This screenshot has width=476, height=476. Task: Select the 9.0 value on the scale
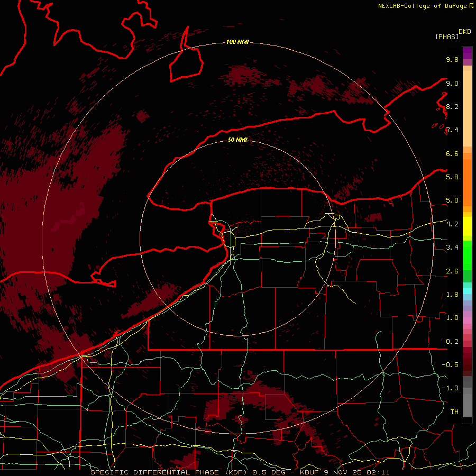(452, 83)
